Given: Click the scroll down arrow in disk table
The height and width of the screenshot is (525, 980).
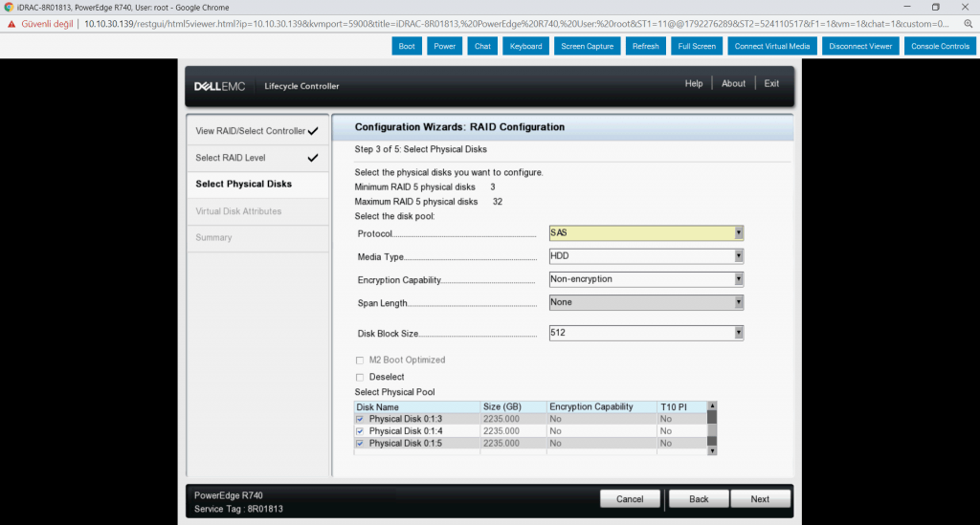Looking at the screenshot, I should click(x=711, y=450).
